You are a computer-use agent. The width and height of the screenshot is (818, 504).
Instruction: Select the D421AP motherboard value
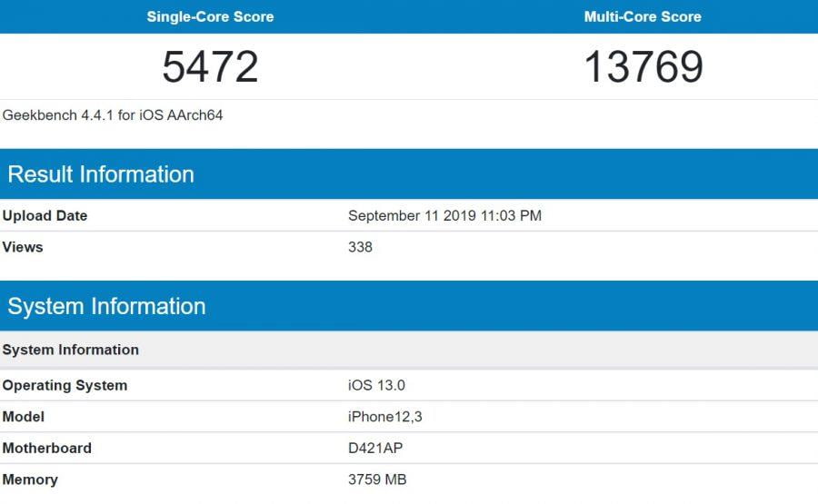pos(375,449)
